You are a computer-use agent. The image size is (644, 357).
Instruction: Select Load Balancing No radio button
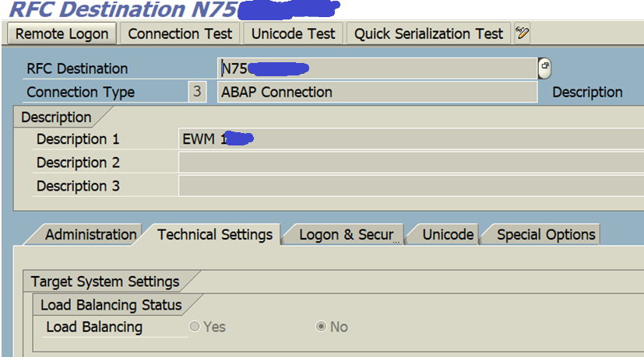[x=321, y=327]
